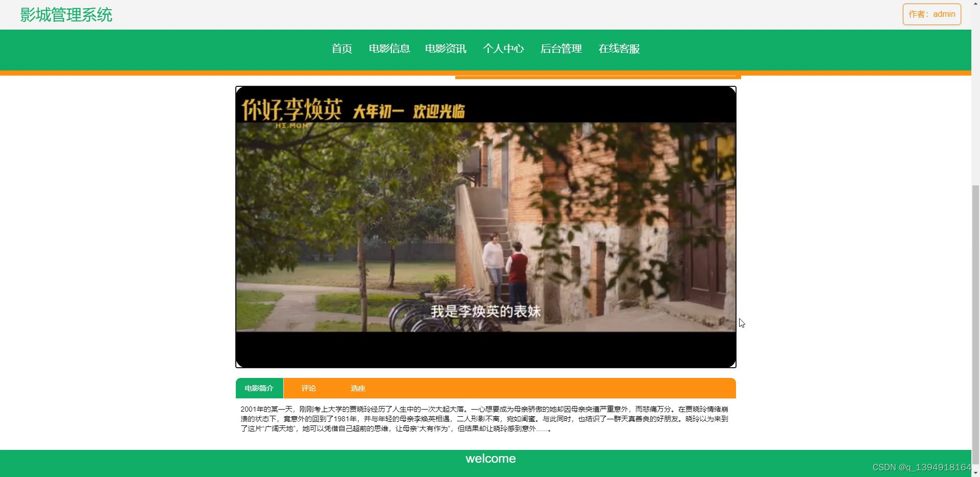Image resolution: width=980 pixels, height=477 pixels.
Task: Switch to the 选座 tab
Action: click(x=358, y=388)
